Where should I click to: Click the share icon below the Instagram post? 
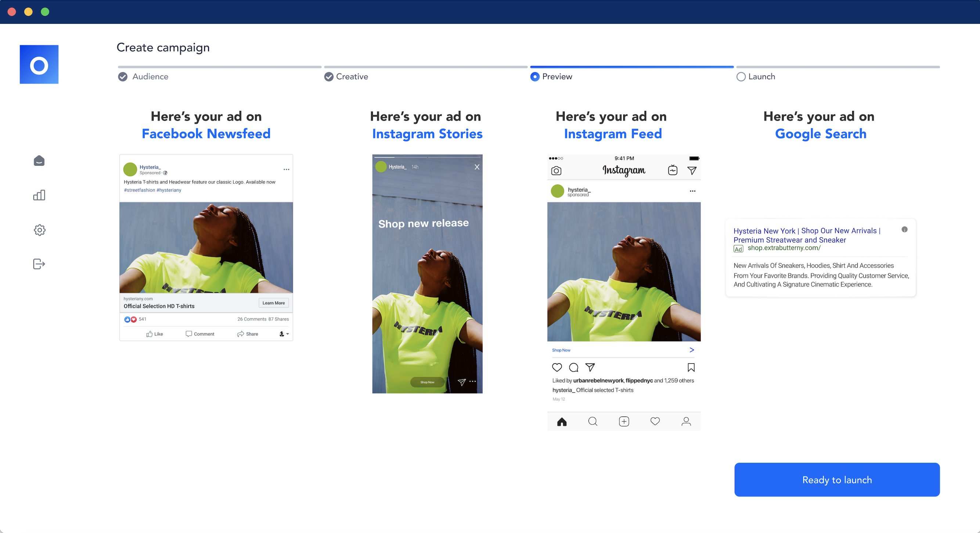[590, 367]
